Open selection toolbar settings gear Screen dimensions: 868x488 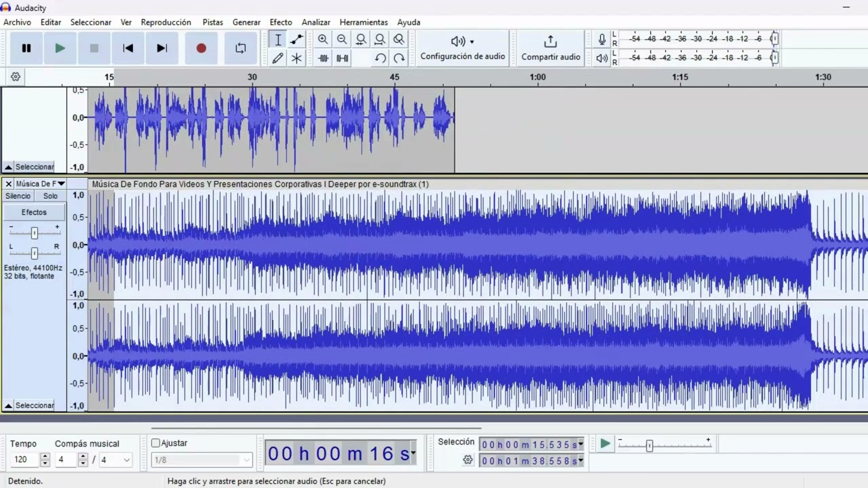click(468, 460)
